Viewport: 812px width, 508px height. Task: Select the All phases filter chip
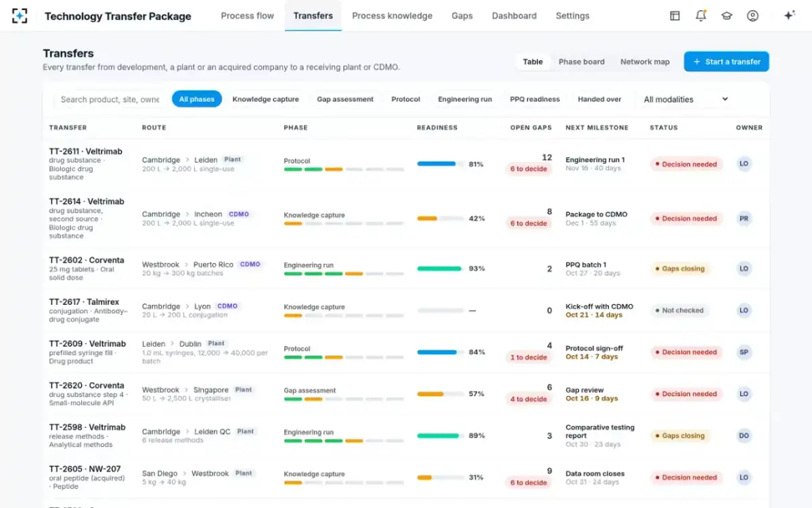click(197, 99)
